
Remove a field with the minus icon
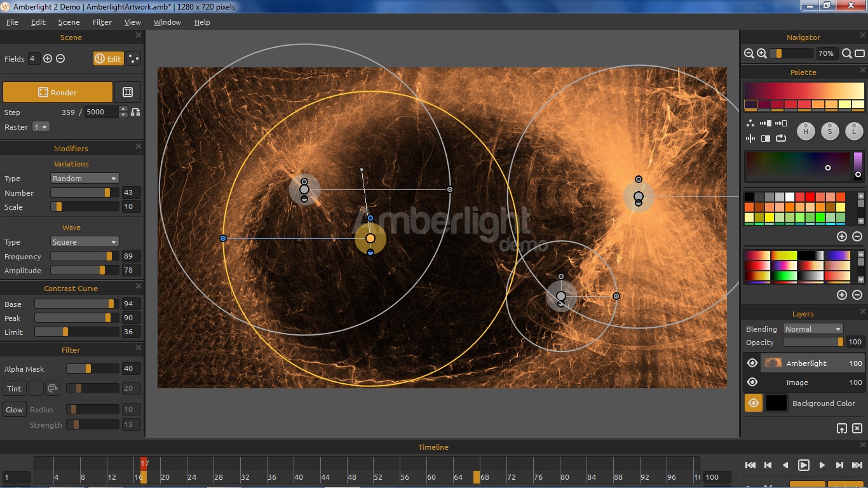(x=60, y=58)
